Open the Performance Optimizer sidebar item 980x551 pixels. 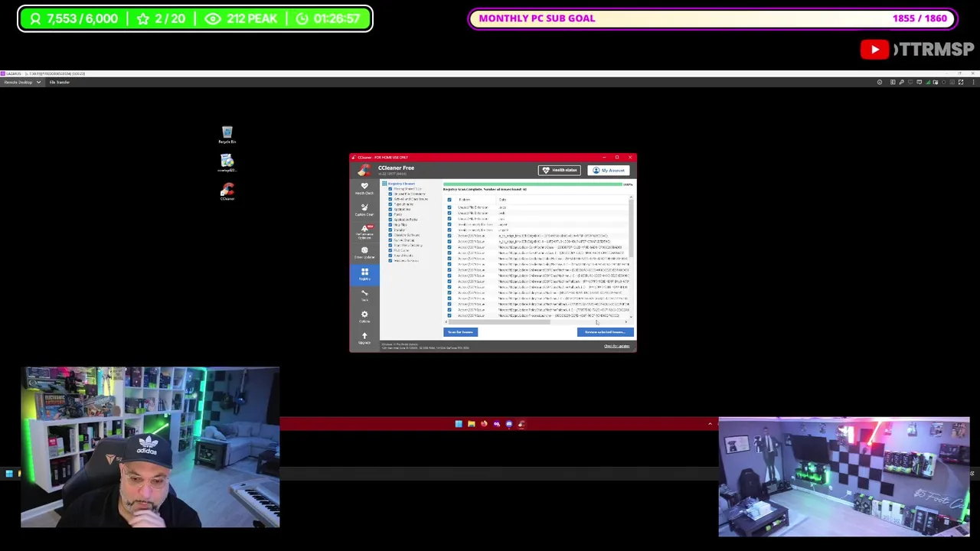coord(364,231)
